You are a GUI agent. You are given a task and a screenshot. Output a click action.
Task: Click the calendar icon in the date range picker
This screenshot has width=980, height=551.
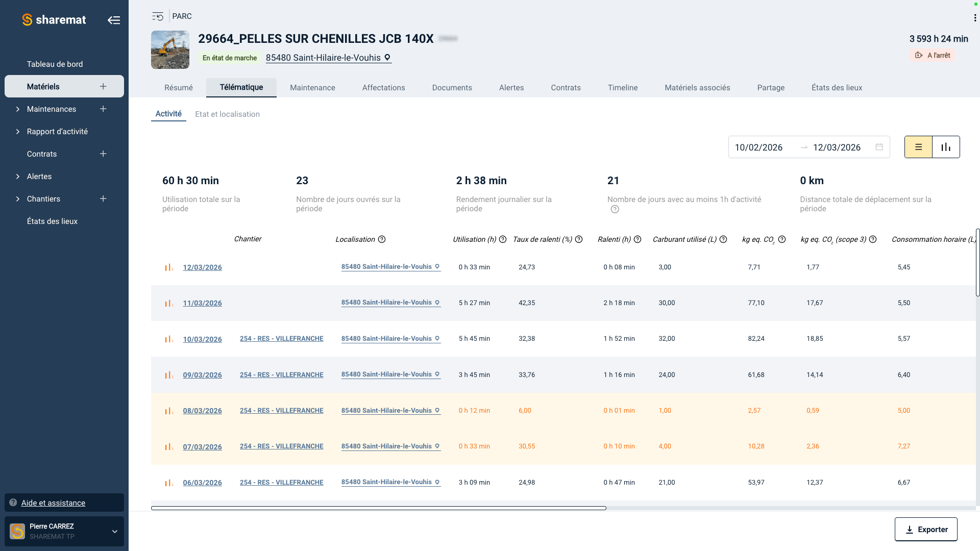pyautogui.click(x=879, y=147)
